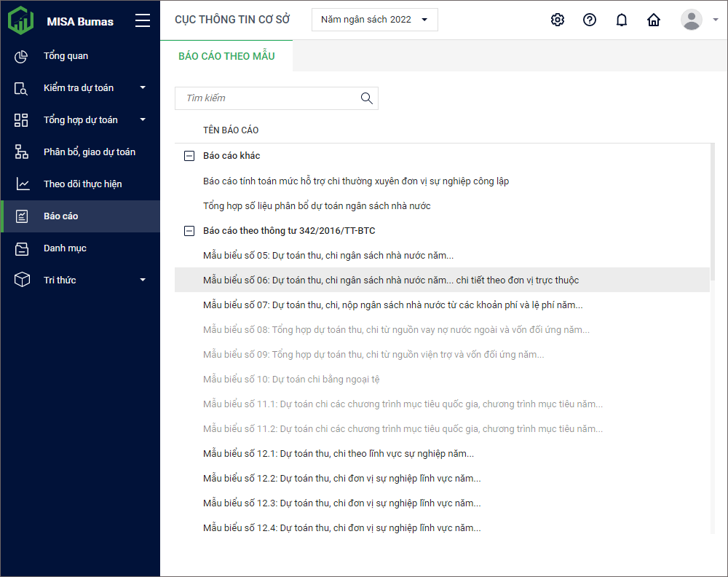The height and width of the screenshot is (577, 728).
Task: Open report "Mẫu biểu số 12.1"
Action: click(x=339, y=454)
